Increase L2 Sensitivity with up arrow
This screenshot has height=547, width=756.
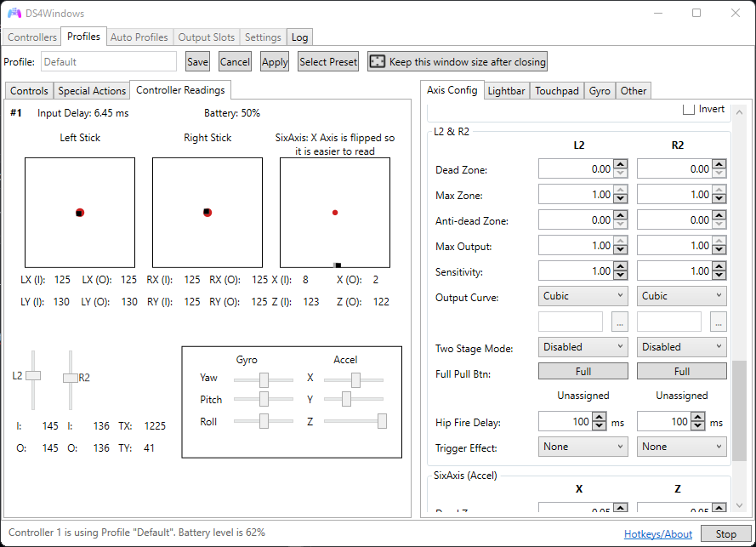click(621, 267)
